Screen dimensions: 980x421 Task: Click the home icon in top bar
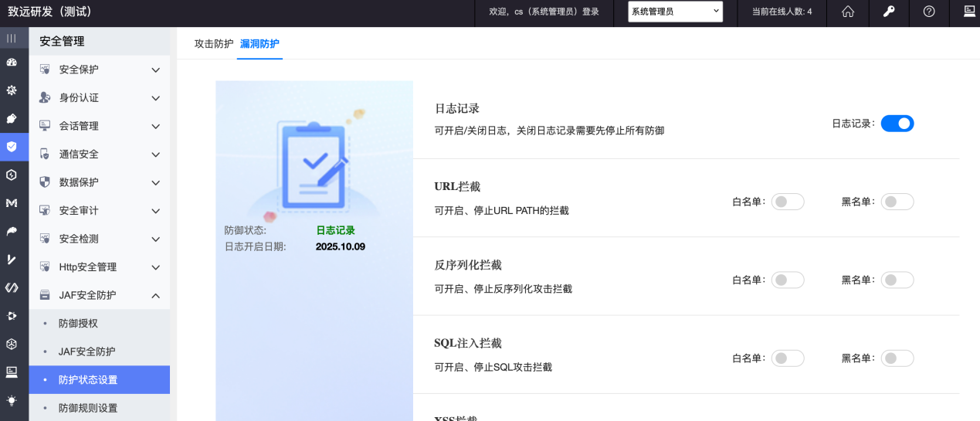coord(848,12)
